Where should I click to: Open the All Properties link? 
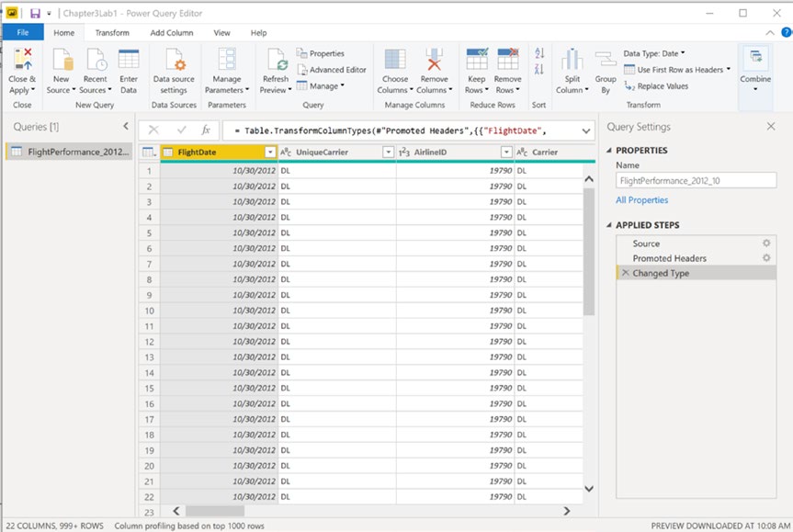tap(641, 199)
